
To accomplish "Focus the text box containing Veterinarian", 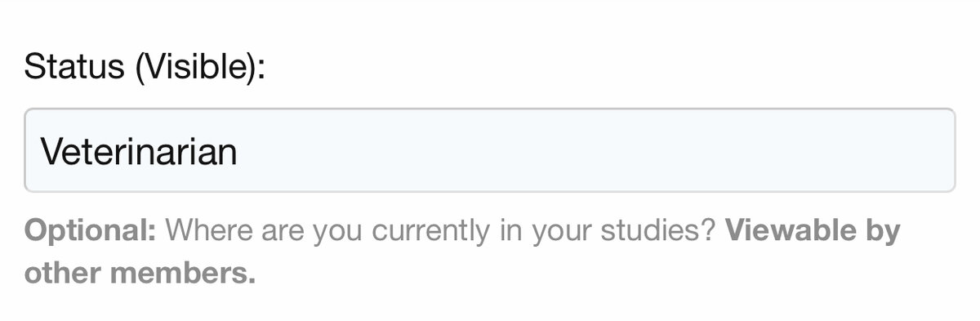I will tap(489, 150).
